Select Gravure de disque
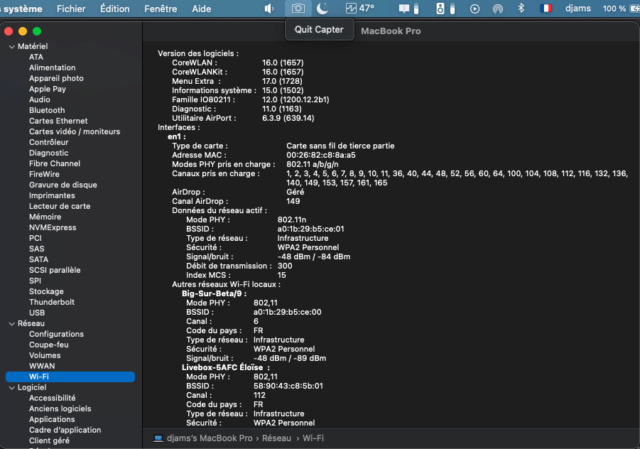 [x=63, y=185]
